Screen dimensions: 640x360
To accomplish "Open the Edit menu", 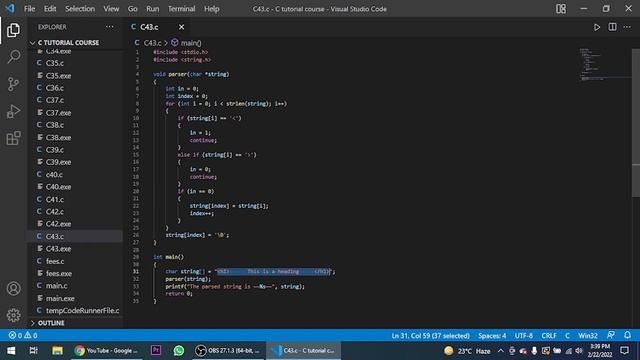I will pos(50,9).
